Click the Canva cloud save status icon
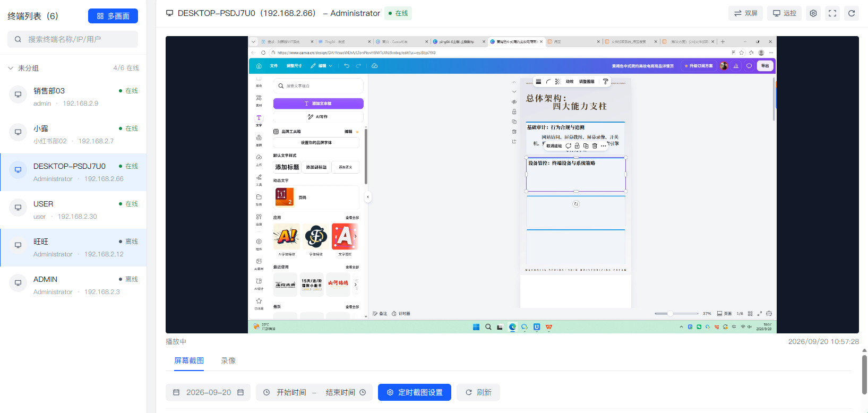868x413 pixels. tap(374, 66)
